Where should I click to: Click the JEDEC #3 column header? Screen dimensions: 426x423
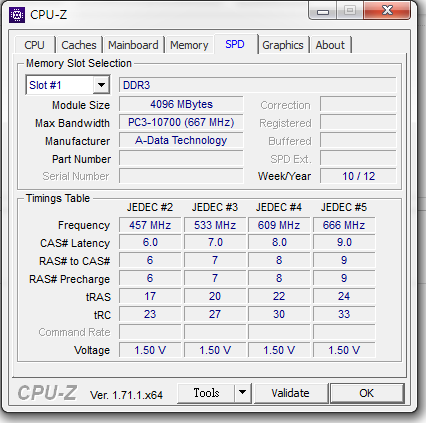point(215,207)
